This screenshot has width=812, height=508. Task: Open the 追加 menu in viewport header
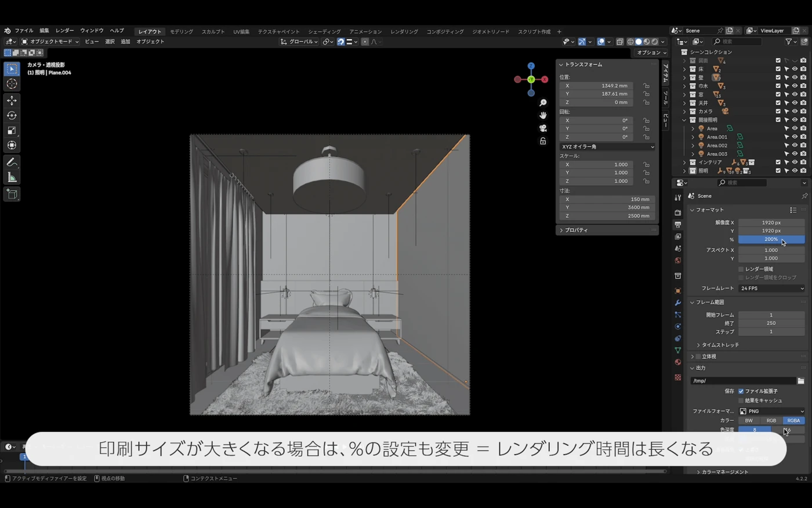click(125, 42)
